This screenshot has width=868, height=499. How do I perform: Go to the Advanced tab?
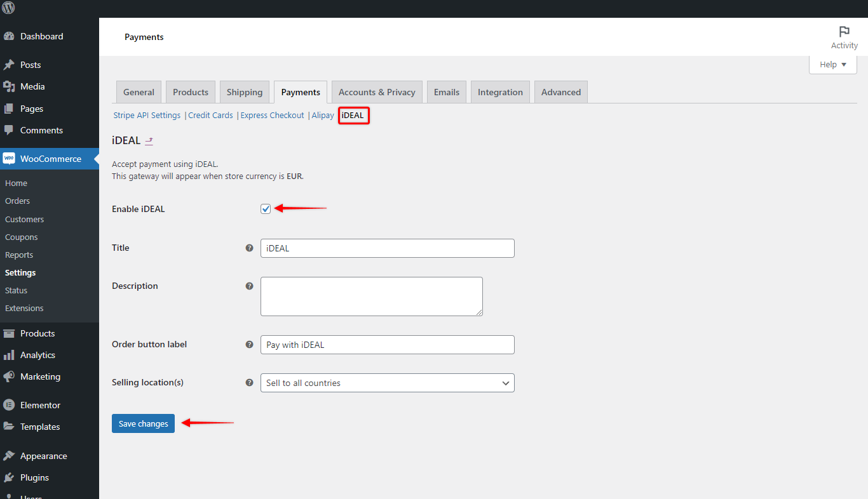tap(561, 92)
